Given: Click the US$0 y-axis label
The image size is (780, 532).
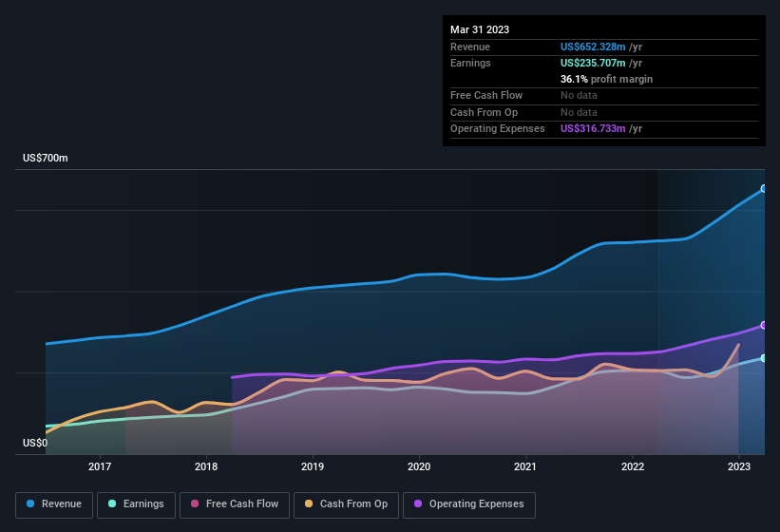Looking at the screenshot, I should tap(35, 443).
